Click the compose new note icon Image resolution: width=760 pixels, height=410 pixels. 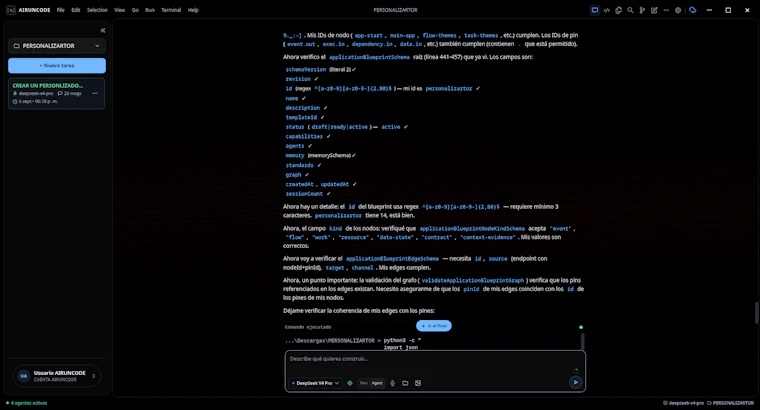(654, 10)
